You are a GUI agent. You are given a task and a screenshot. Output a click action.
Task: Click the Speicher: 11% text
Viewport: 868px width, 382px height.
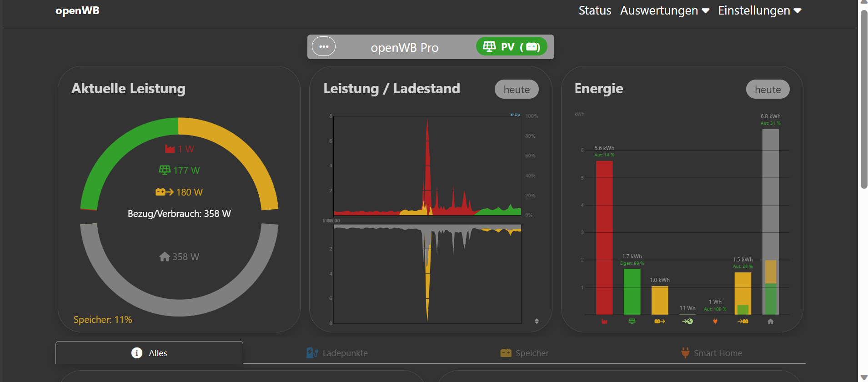[103, 320]
